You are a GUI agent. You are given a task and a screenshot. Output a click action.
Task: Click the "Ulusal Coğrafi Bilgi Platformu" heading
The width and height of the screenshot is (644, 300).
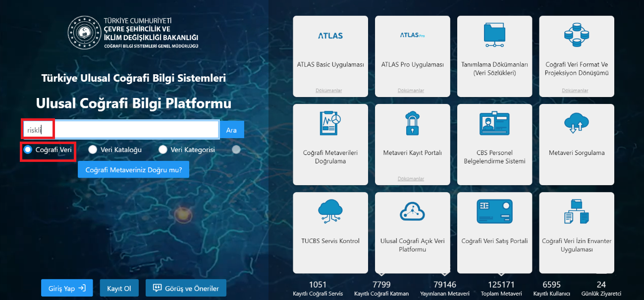(x=134, y=103)
